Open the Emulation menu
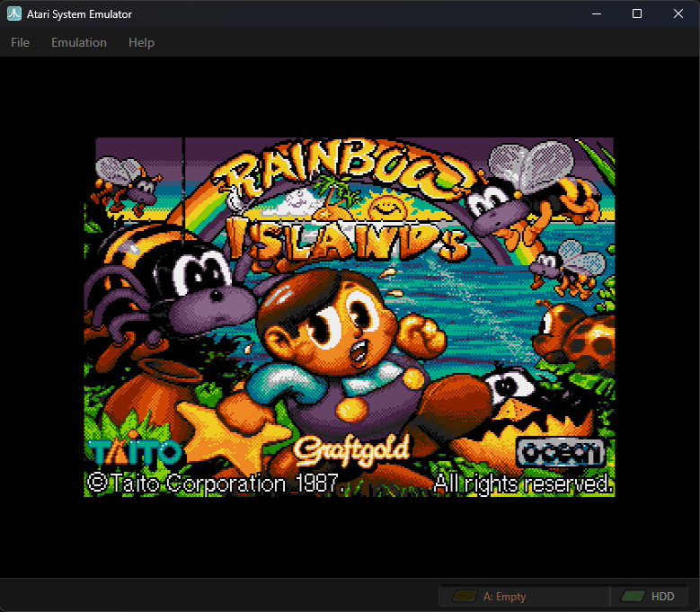 click(79, 42)
